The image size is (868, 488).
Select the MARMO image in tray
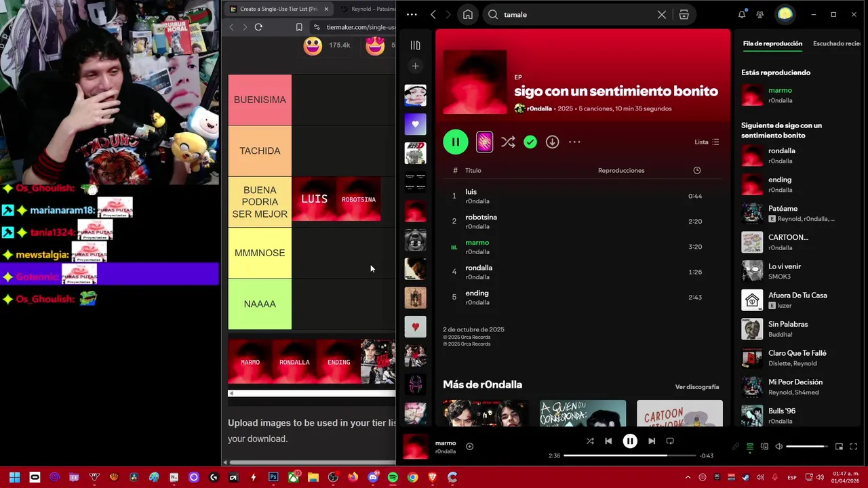click(x=250, y=362)
